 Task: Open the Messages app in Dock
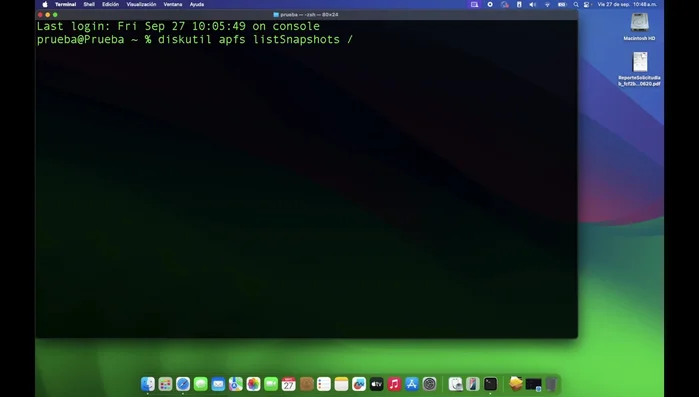click(201, 384)
